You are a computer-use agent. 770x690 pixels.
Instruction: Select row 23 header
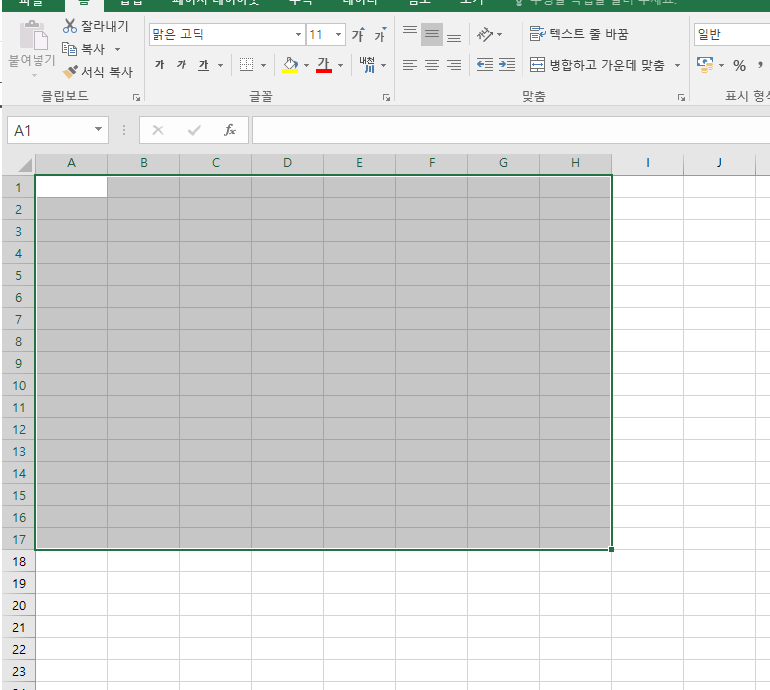coord(19,671)
